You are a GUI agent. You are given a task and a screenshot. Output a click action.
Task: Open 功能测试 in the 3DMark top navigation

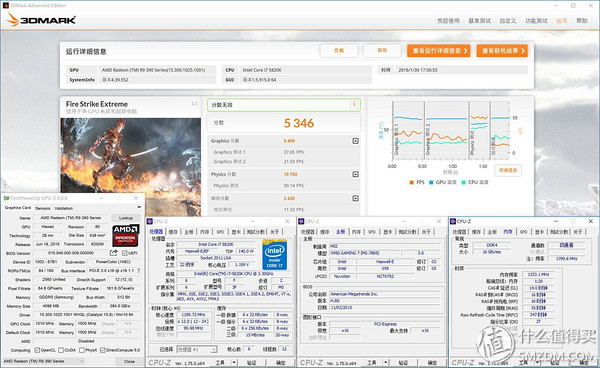[536, 21]
